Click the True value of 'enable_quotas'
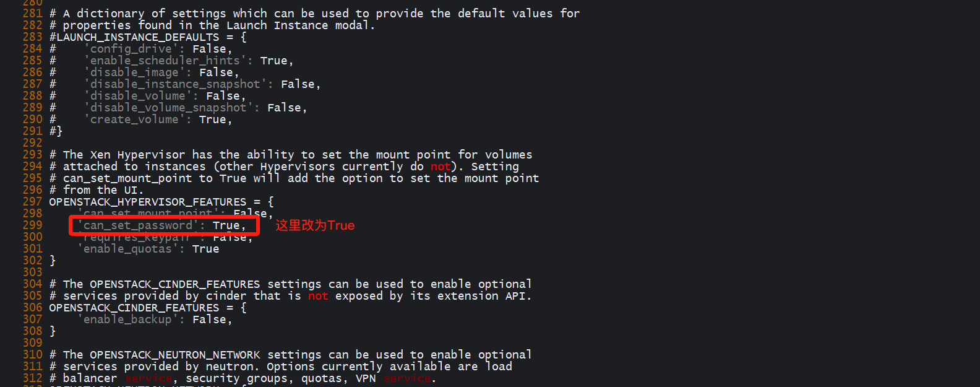Viewport: 980px width, 387px height. (x=205, y=249)
